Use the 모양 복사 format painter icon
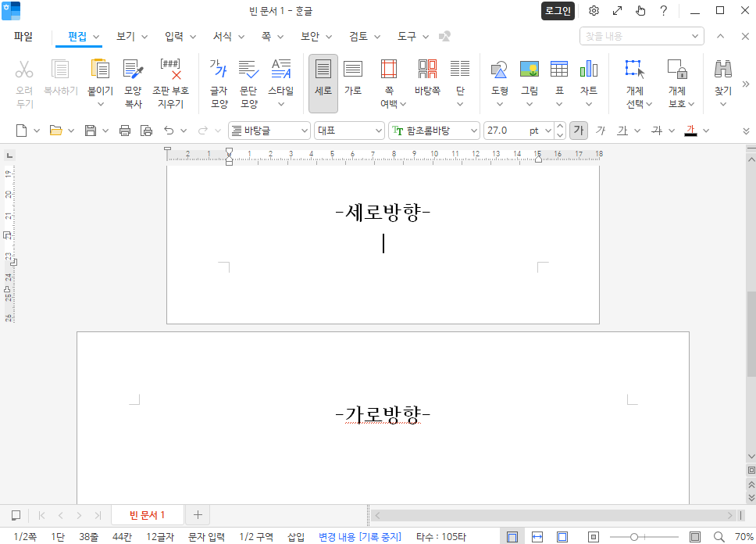This screenshot has width=756, height=544. tap(130, 77)
